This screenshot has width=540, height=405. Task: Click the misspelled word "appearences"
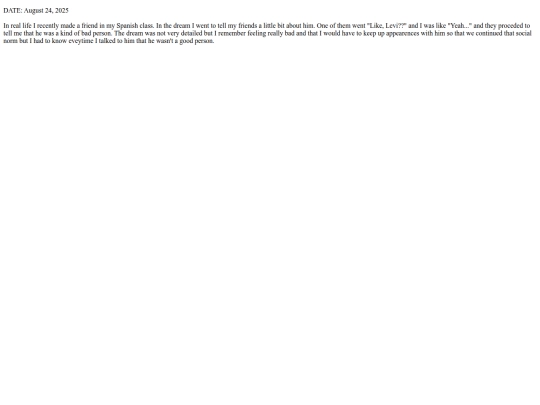tap(403, 33)
